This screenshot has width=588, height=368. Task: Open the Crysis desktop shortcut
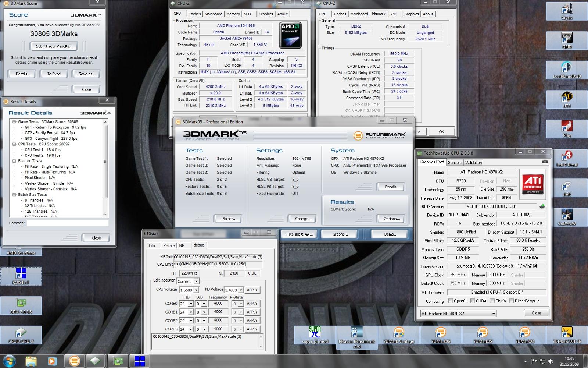(566, 11)
